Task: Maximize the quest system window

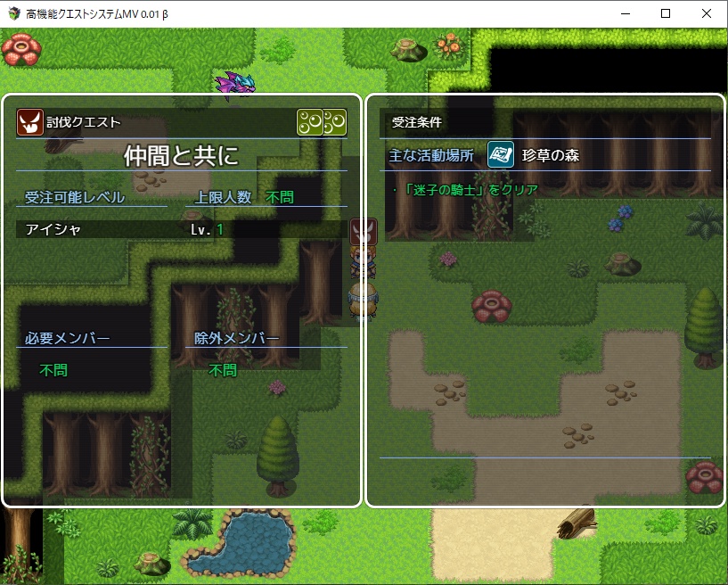Action: click(666, 13)
